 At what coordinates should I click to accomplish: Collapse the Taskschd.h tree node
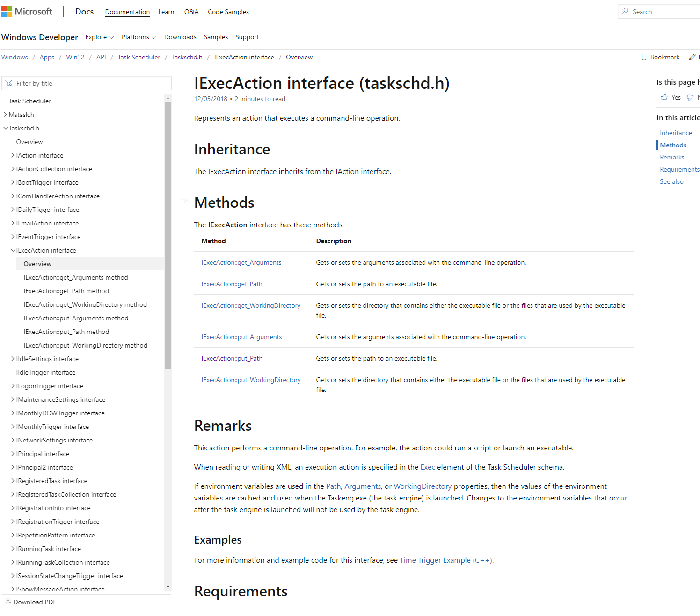(6, 128)
